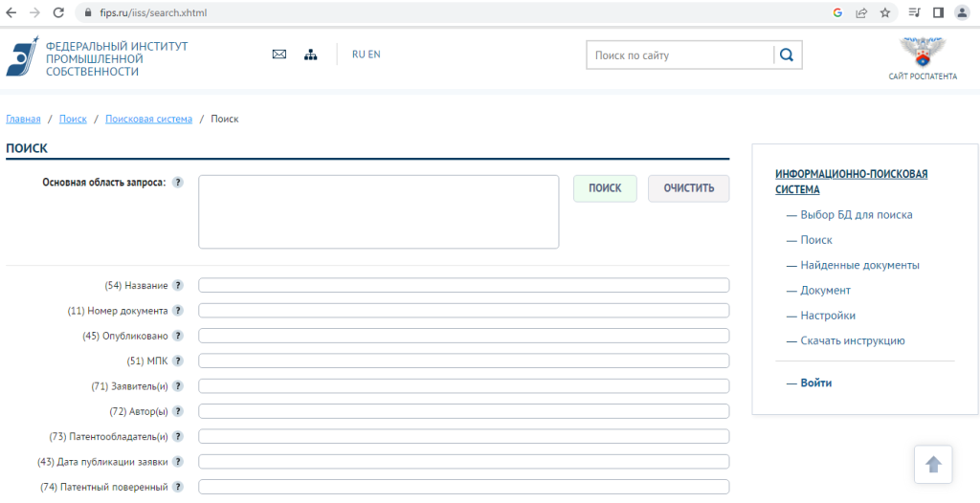Screen dimensions: 980x503
Task: Click help icon beside Номер документа
Action: tap(177, 311)
